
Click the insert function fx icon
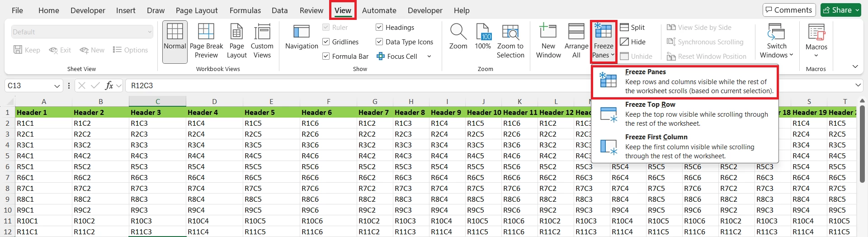tap(109, 85)
